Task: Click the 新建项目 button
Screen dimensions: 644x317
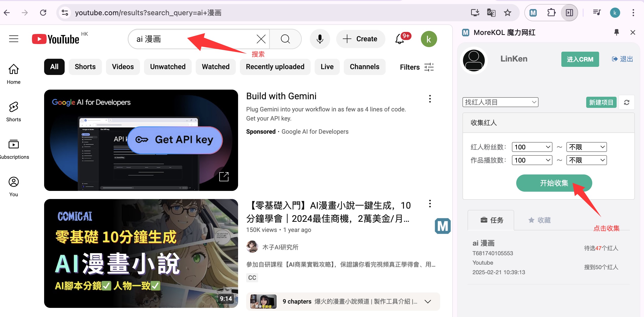Action: (601, 102)
